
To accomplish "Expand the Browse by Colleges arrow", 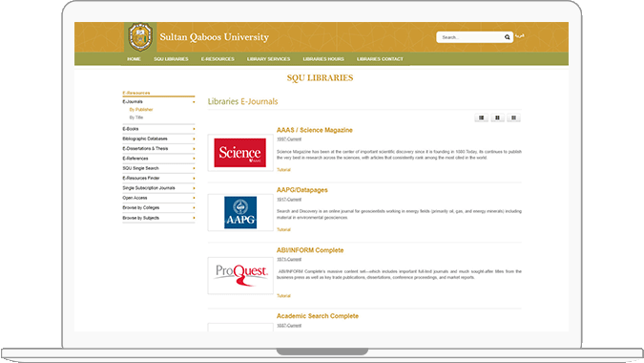I will (x=194, y=208).
